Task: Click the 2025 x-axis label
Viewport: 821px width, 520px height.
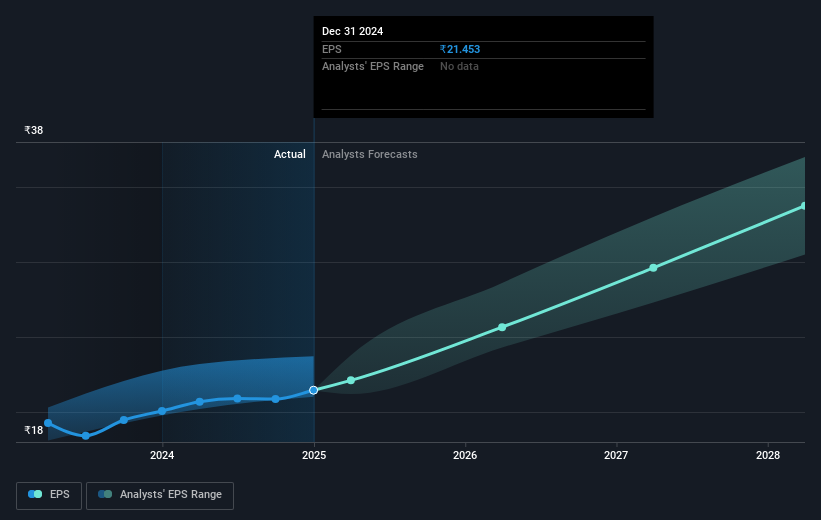Action: (314, 455)
